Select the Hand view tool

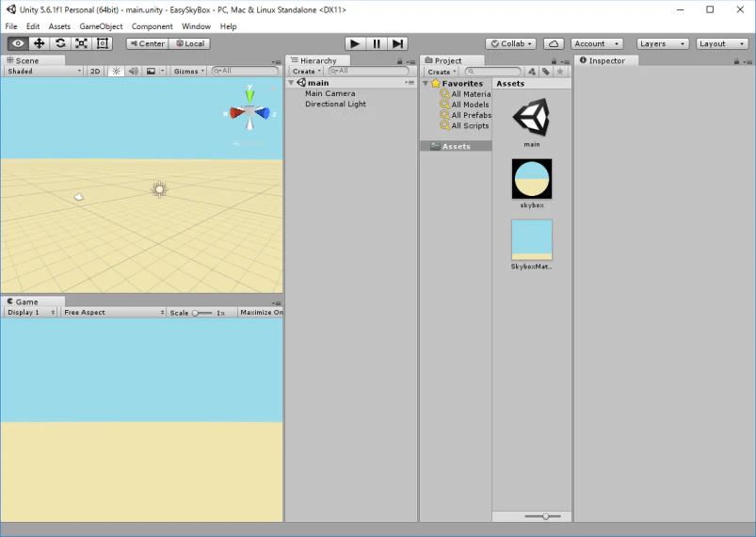pyautogui.click(x=18, y=43)
